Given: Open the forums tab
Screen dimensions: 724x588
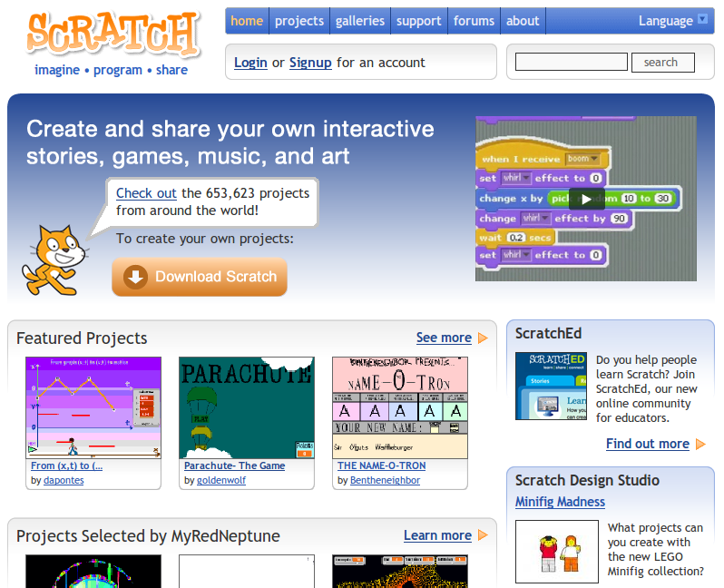Looking at the screenshot, I should tap(474, 21).
